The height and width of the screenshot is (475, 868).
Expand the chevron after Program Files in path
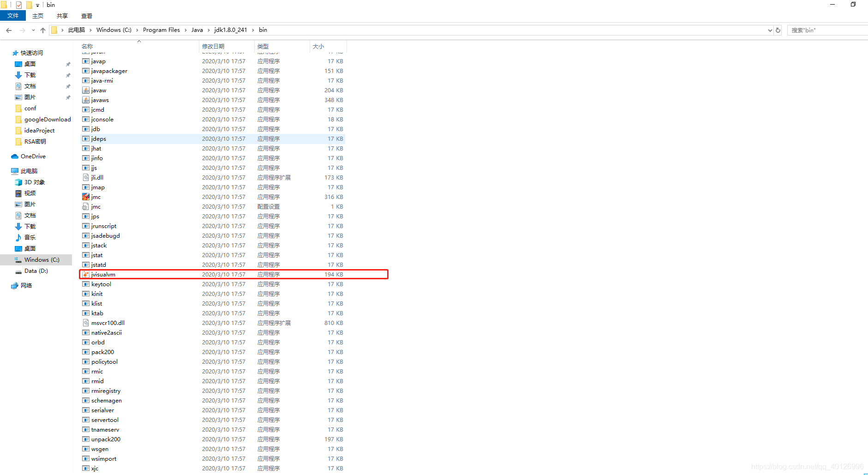tap(186, 30)
